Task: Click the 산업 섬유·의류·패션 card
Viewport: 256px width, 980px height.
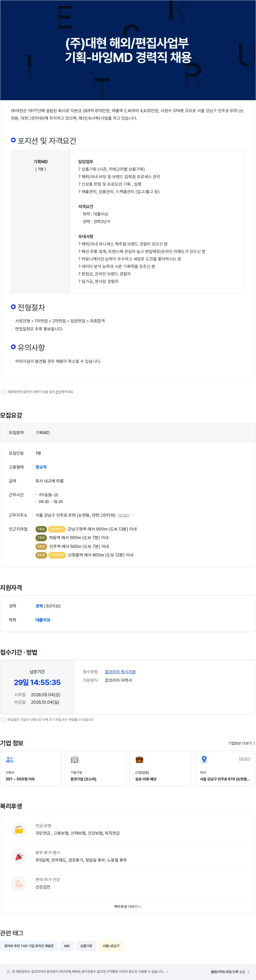Action: tap(160, 768)
